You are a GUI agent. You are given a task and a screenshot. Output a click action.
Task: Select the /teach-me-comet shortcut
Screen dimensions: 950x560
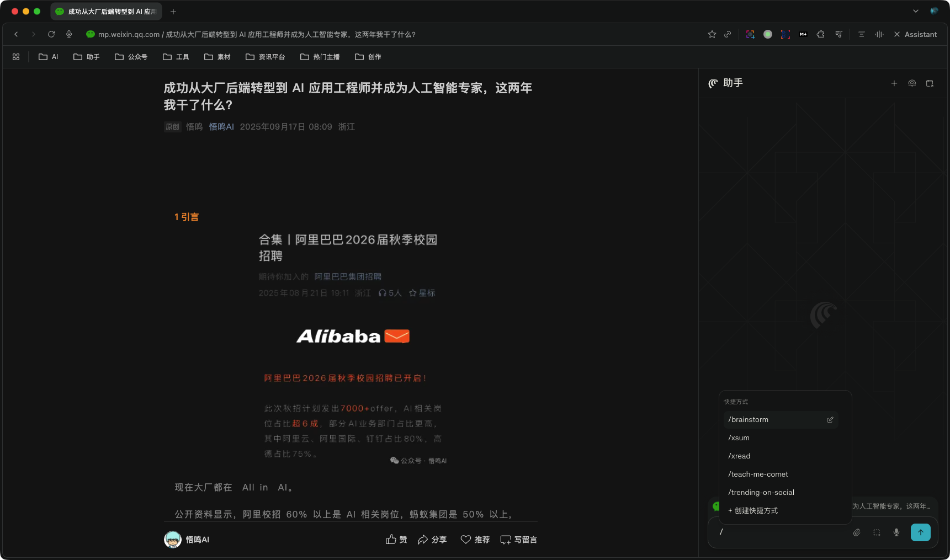click(781, 474)
